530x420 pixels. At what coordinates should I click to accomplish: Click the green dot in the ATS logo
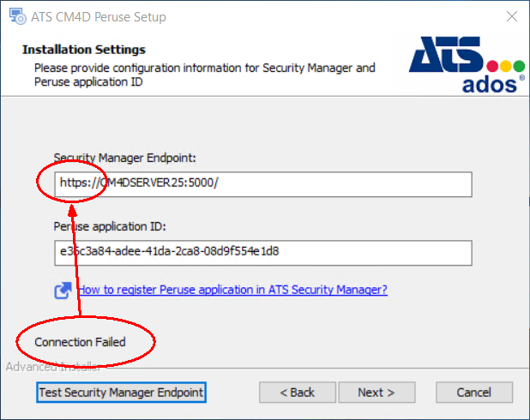coord(520,66)
